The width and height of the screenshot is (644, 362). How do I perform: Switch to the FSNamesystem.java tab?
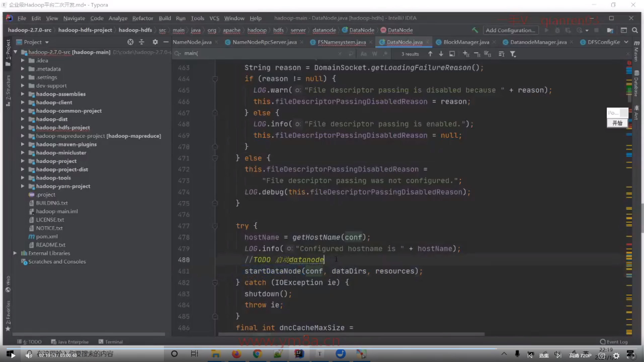pyautogui.click(x=341, y=42)
